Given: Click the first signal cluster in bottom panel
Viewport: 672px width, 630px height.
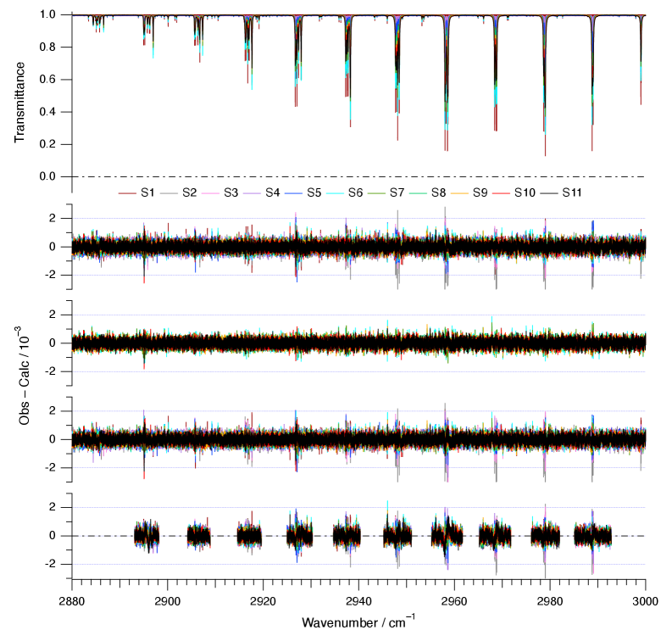Looking at the screenshot, I should 147,536.
